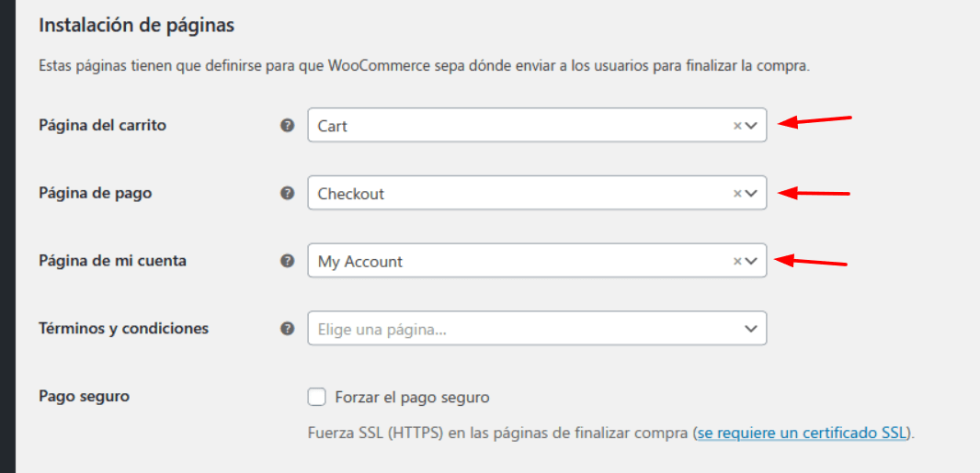The height and width of the screenshot is (473, 980).
Task: Open the Checkout dropdown arrow
Action: point(751,194)
